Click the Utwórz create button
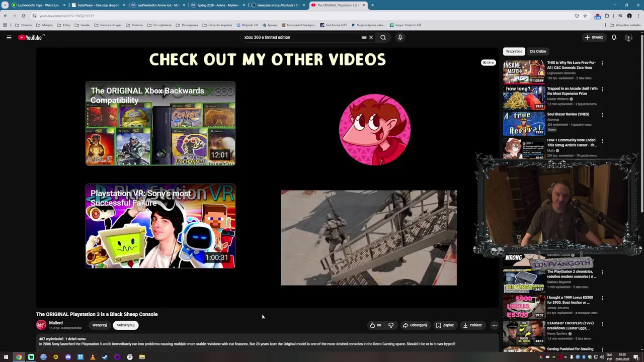 (x=594, y=37)
